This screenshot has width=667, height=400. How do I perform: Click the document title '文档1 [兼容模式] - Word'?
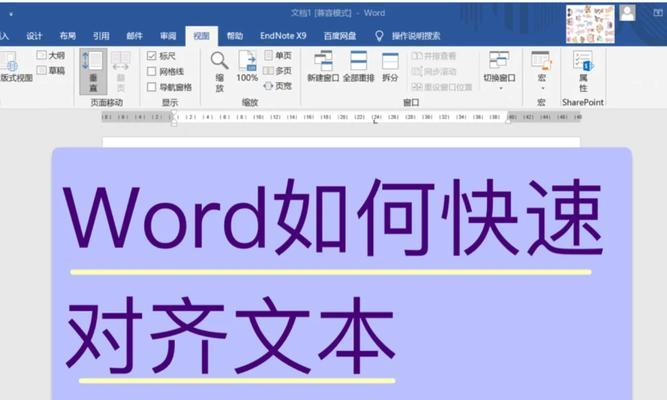338,13
